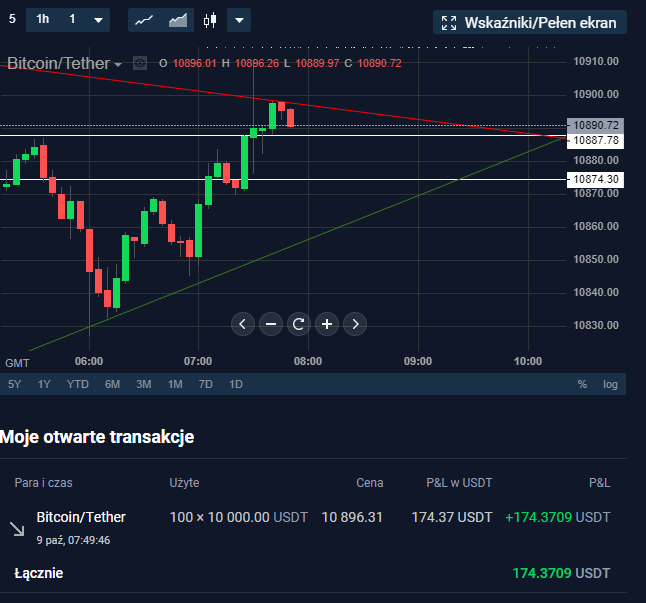Zoom in with the plus button
Screen dimensions: 646x603
[327, 324]
